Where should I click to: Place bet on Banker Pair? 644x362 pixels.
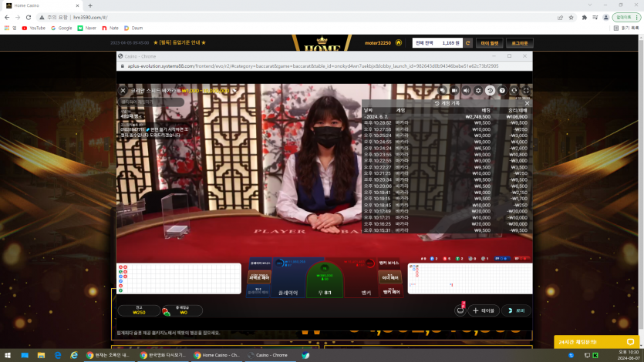pyautogui.click(x=391, y=291)
